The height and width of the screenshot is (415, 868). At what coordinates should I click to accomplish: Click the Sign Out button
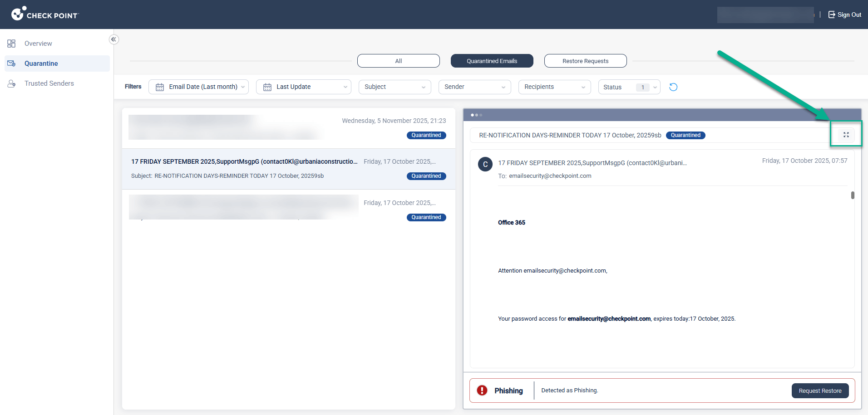click(x=844, y=15)
